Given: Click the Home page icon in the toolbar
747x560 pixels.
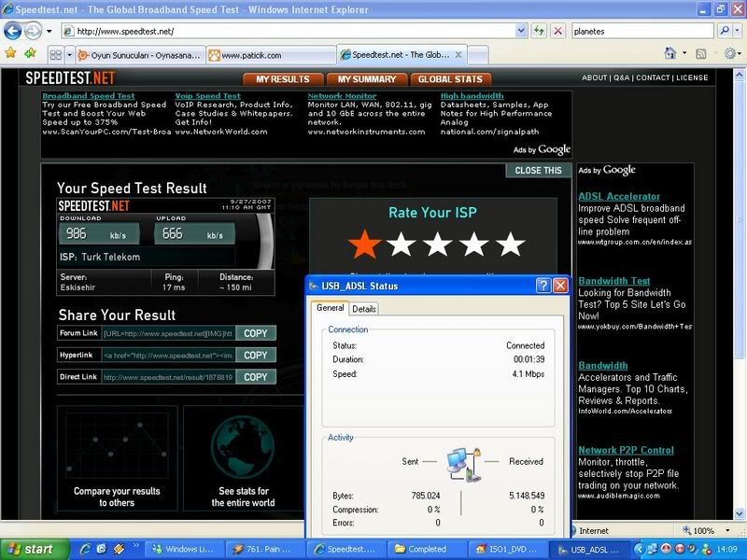Looking at the screenshot, I should point(670,53).
